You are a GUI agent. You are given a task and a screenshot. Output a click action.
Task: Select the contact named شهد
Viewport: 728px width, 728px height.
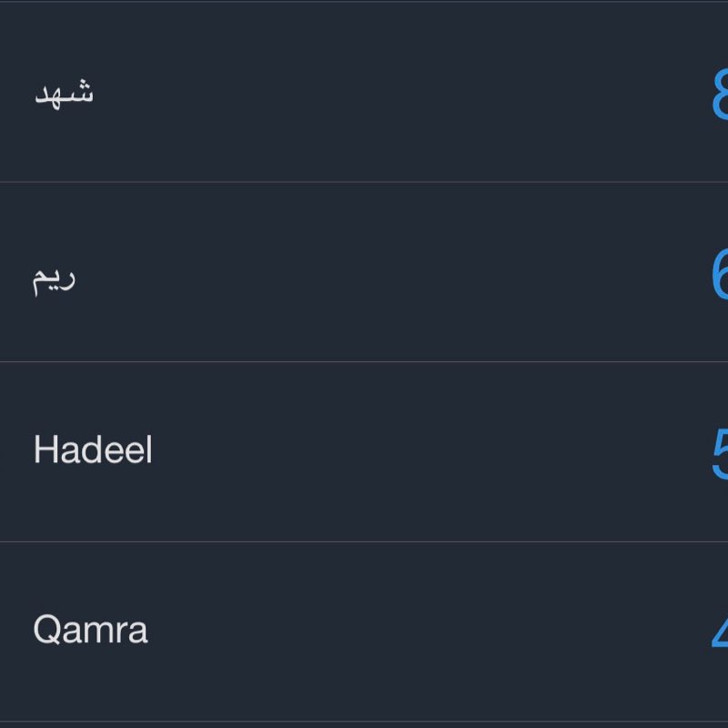[x=364, y=91]
